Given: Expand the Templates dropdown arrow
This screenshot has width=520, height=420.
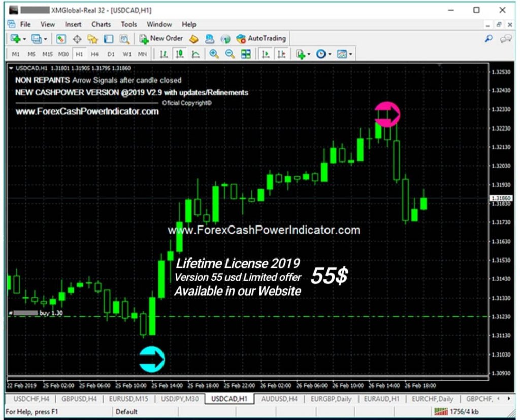Looking at the screenshot, I should point(350,54).
